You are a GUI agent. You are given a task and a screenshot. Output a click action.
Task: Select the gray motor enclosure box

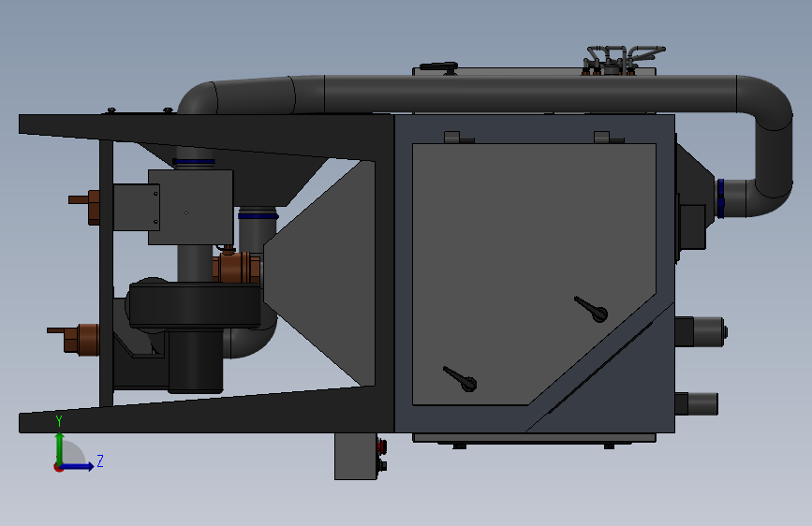[190, 207]
